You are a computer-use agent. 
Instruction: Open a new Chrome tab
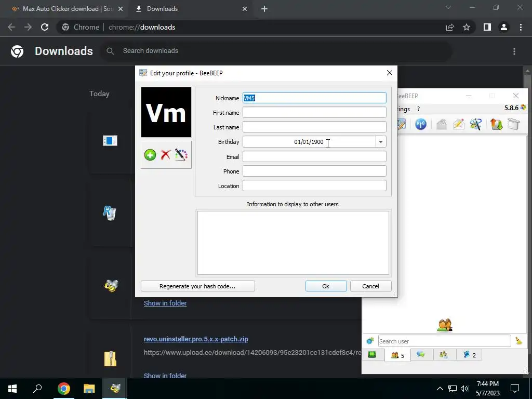[264, 9]
